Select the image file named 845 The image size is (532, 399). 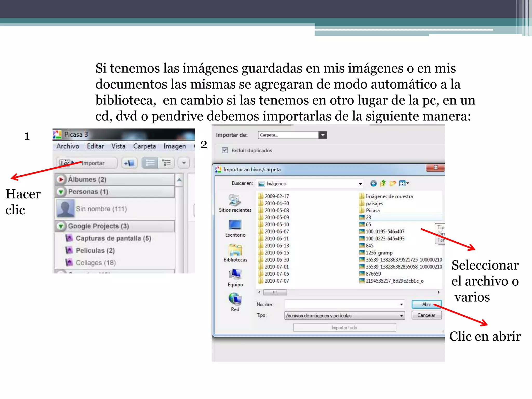coord(366,245)
